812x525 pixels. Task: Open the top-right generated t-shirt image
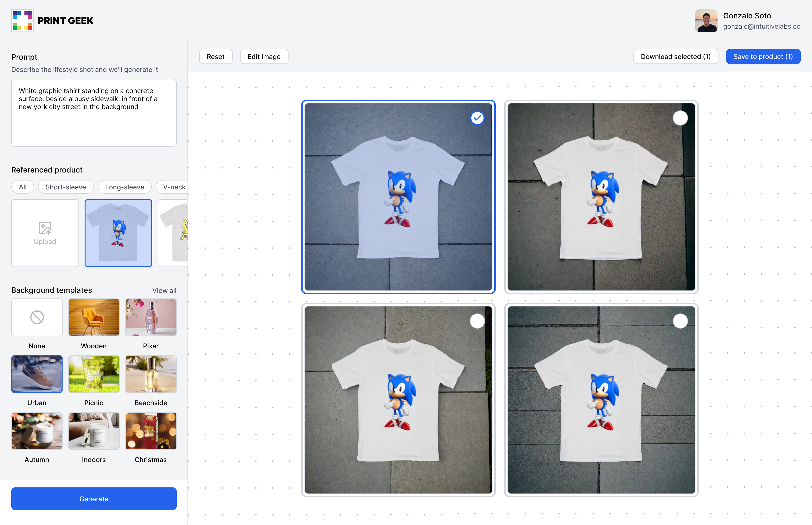pyautogui.click(x=601, y=197)
